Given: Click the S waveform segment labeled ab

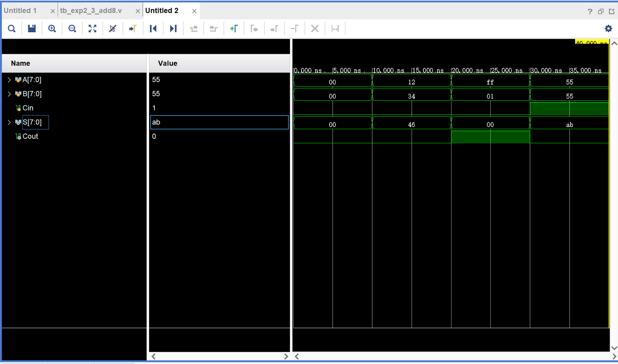Looking at the screenshot, I should pyautogui.click(x=570, y=123).
